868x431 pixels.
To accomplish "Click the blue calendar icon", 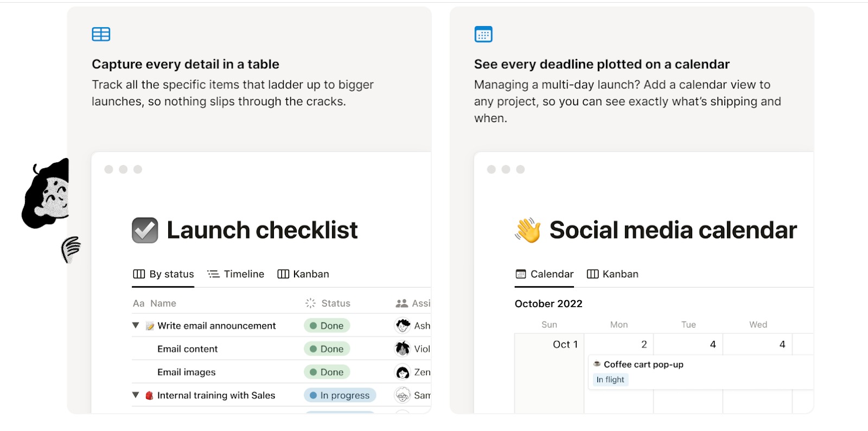I will coord(483,34).
